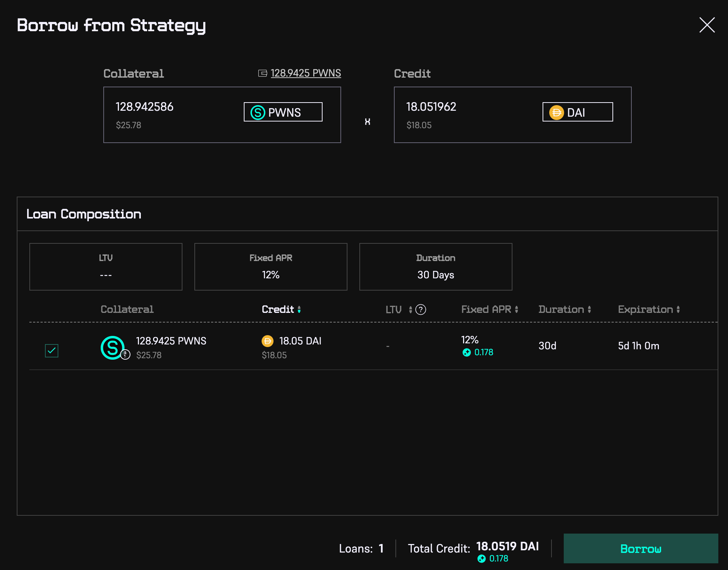Click the wallet icon beside the PWNS balance
This screenshot has width=728, height=570.
(262, 73)
